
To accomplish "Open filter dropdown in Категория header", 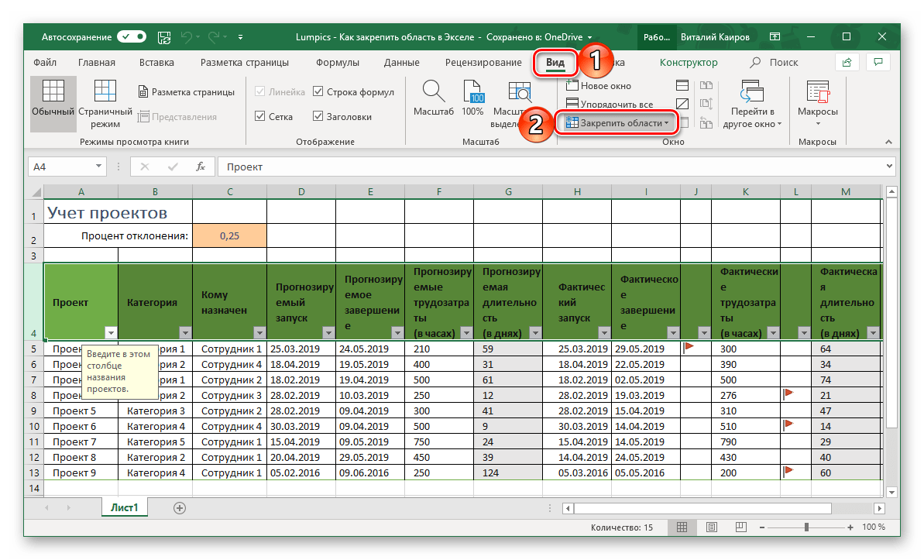I will point(184,332).
